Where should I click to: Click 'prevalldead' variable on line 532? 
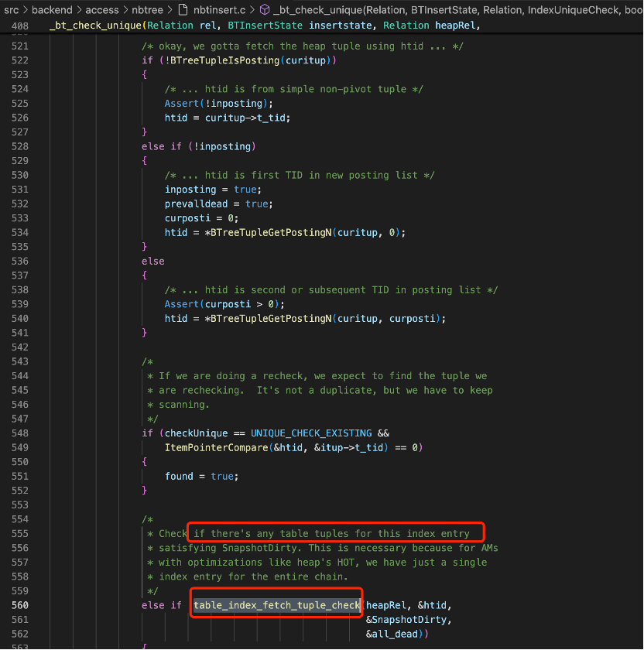click(x=196, y=204)
